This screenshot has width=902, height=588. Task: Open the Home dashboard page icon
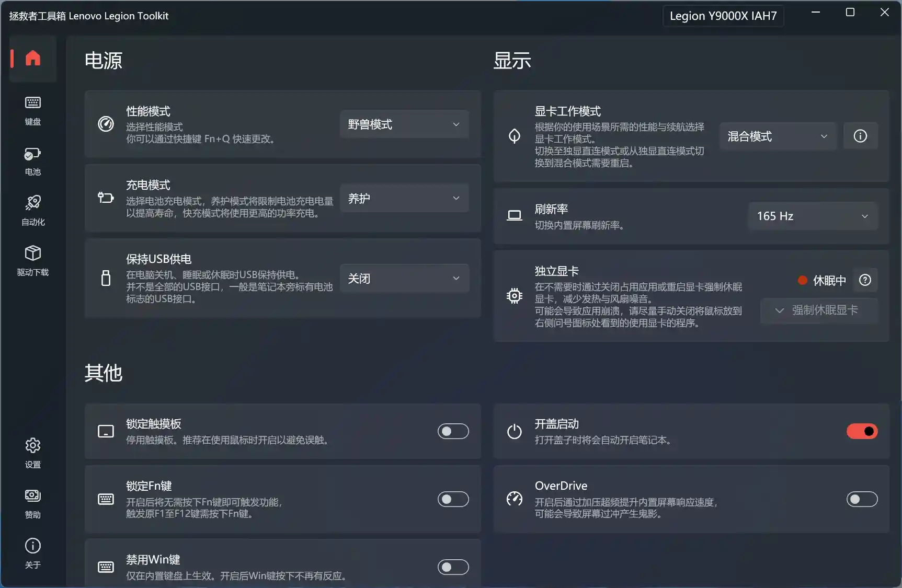point(33,58)
